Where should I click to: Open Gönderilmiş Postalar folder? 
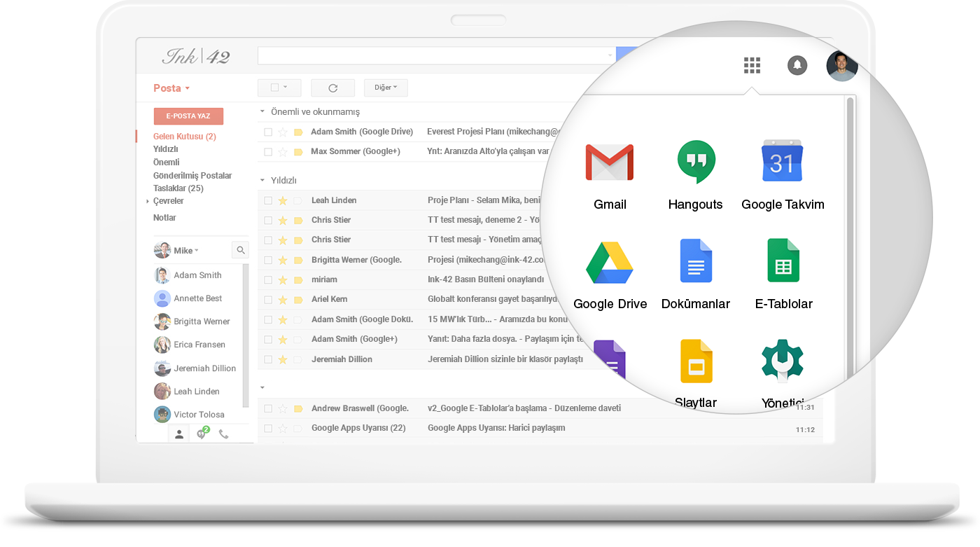coord(192,176)
